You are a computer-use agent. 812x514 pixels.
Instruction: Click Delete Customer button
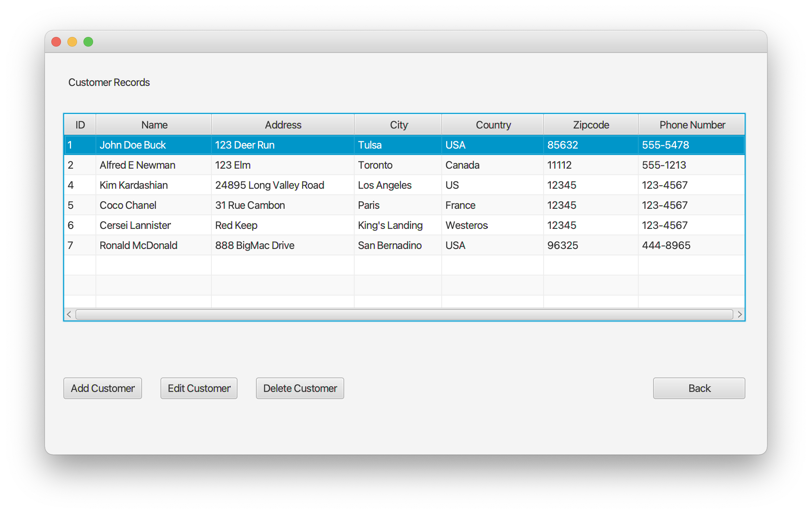pos(300,388)
